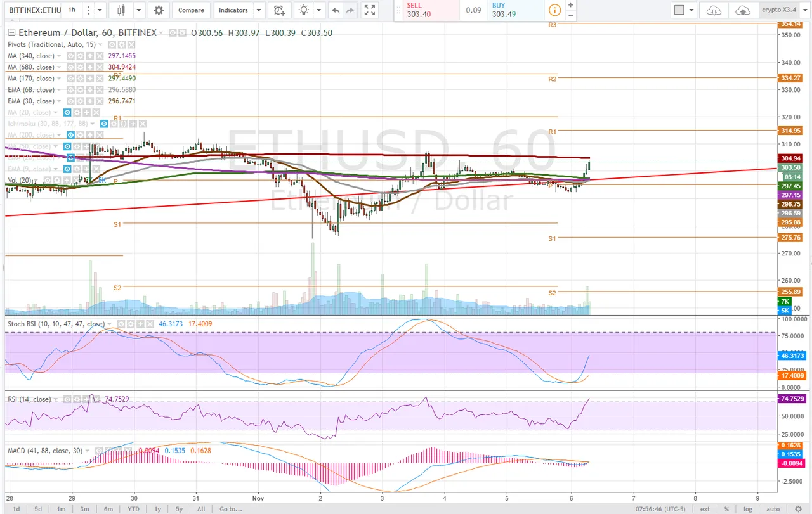Collapse the indicator legend box
Image resolution: width=812 pixels, height=514 pixels.
pyautogui.click(x=11, y=33)
